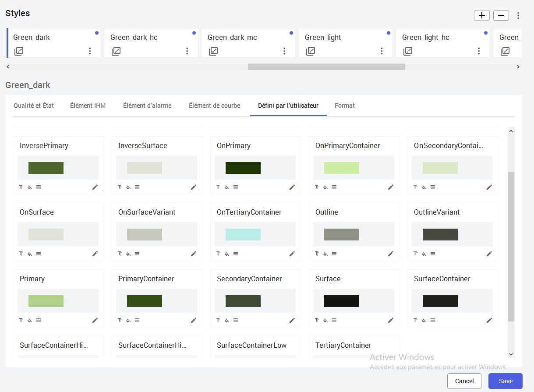534x392 pixels.
Task: Open the Élément d'alarme tab
Action: [x=147, y=106]
